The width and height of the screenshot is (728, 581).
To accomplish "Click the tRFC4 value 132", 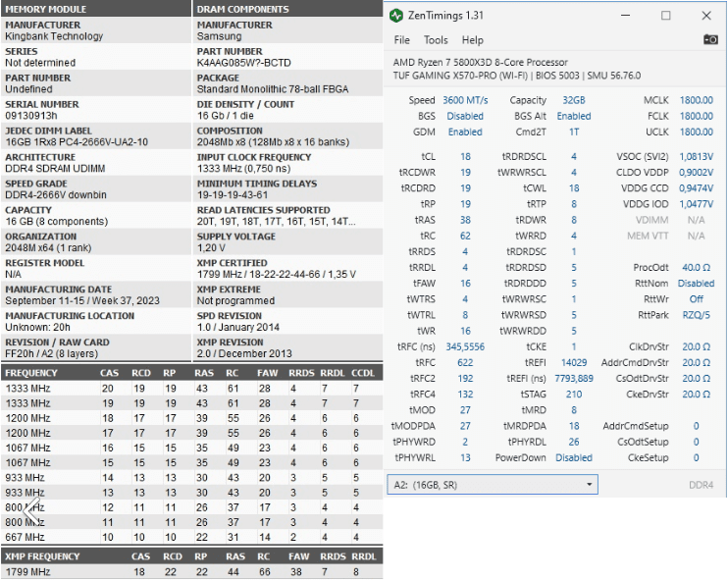I will [x=465, y=395].
